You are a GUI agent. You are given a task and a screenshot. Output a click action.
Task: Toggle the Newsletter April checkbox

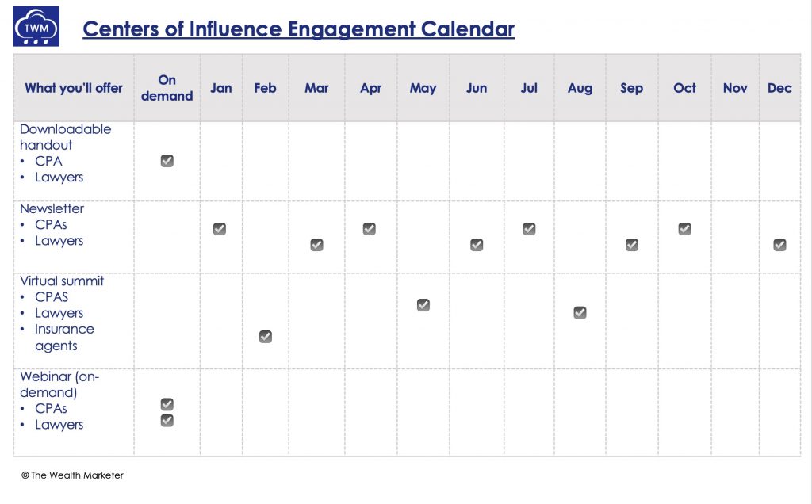point(370,229)
